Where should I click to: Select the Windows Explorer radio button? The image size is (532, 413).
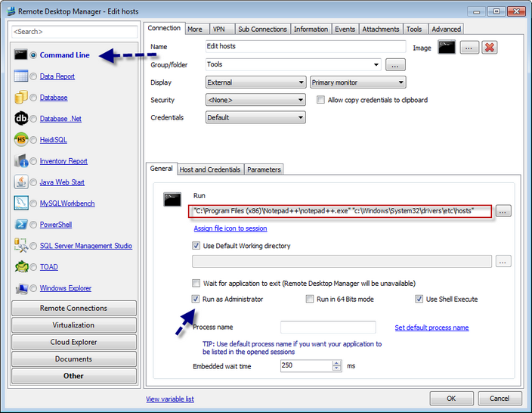click(34, 288)
